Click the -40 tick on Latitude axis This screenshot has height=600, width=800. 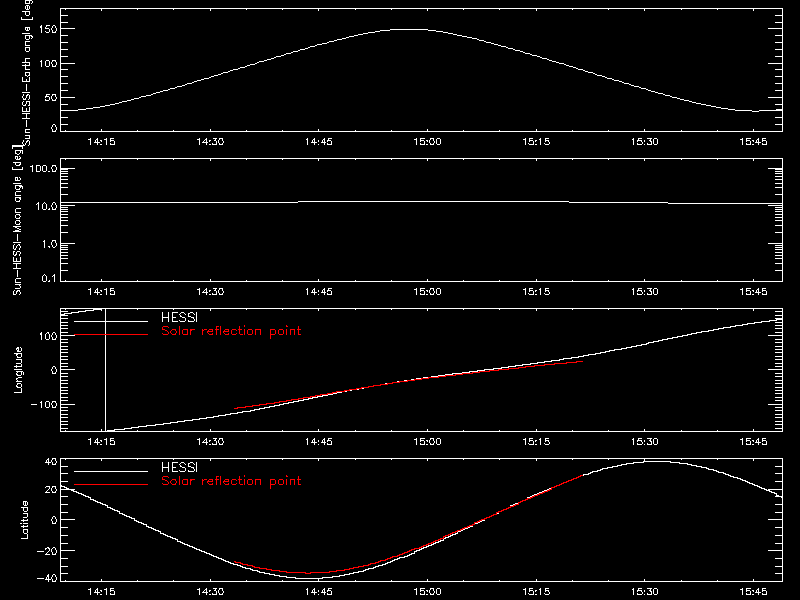pos(47,578)
